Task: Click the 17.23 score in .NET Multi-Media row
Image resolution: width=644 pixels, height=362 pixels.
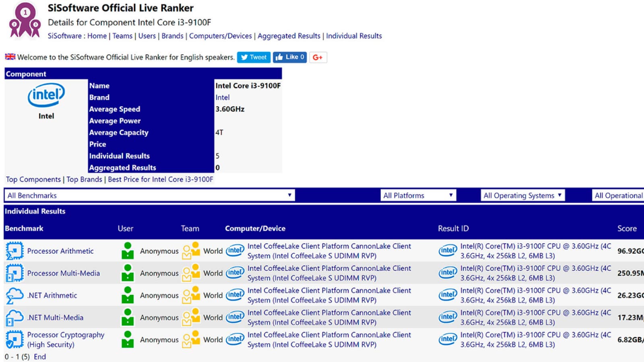Action: [x=630, y=317]
